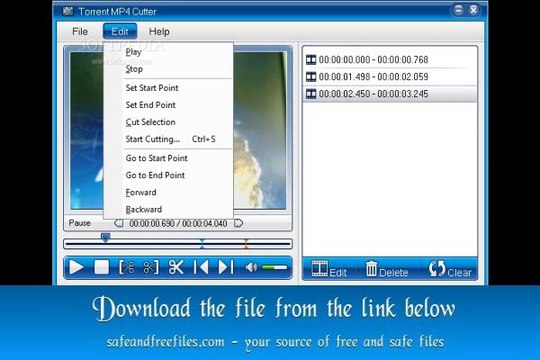This screenshot has width=540, height=360.
Task: Select segment 00:00:01.498 - 00:00:02.059
Action: pyautogui.click(x=390, y=76)
